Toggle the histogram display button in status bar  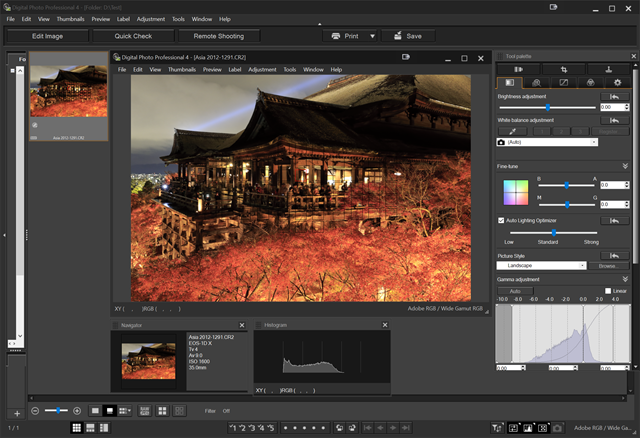(x=529, y=427)
